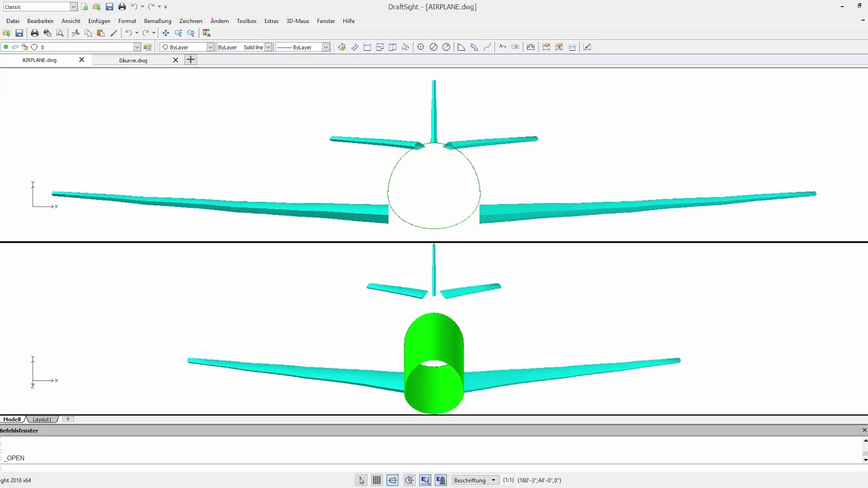The height and width of the screenshot is (488, 868).
Task: Open print preview with the magnifier-page icon
Action: (60, 33)
